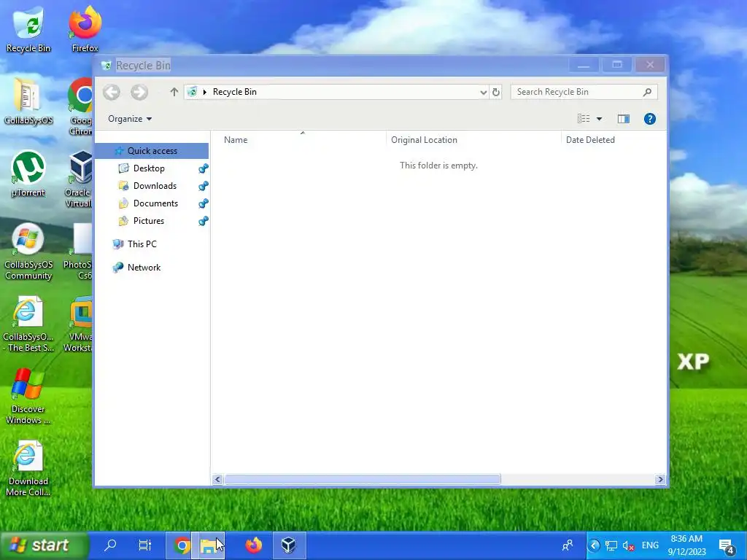Open 'Download More Coll...' shortcut
The height and width of the screenshot is (560, 747).
coord(28,469)
